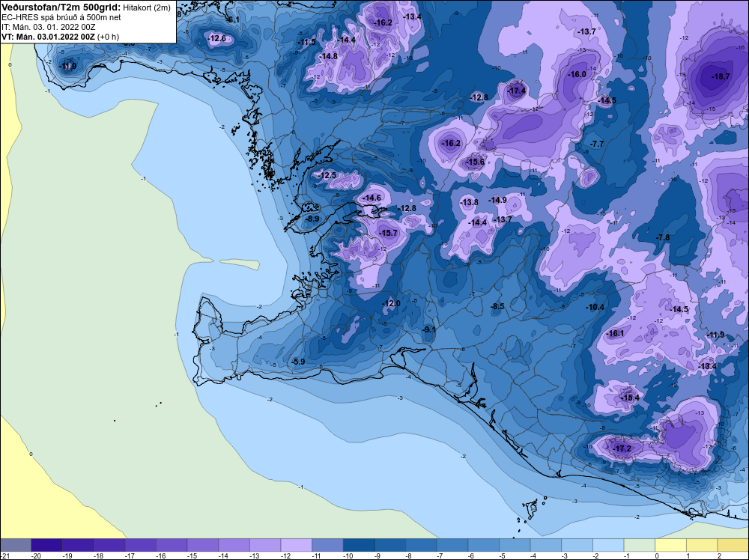Click the legend swatch labeled -16
This screenshot has width=749, height=560.
point(172,545)
